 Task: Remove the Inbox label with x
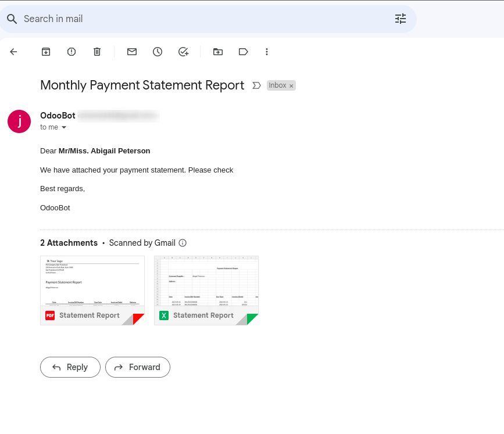pos(291,86)
